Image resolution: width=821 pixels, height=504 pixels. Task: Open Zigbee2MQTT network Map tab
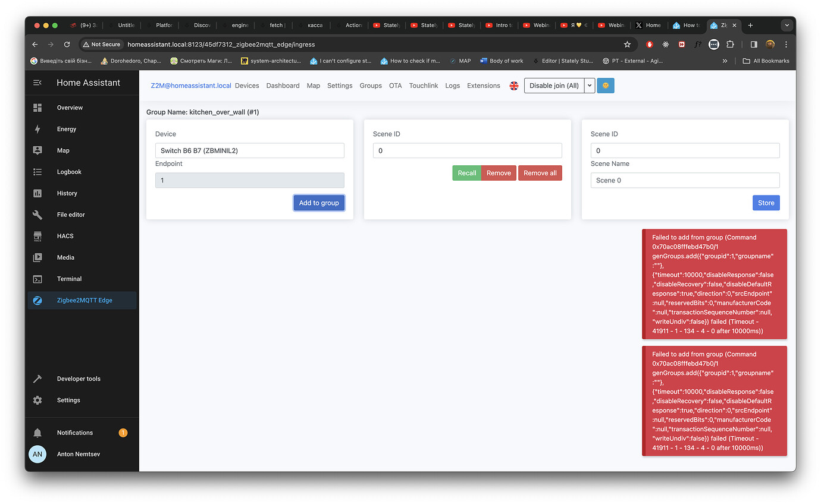coord(314,86)
